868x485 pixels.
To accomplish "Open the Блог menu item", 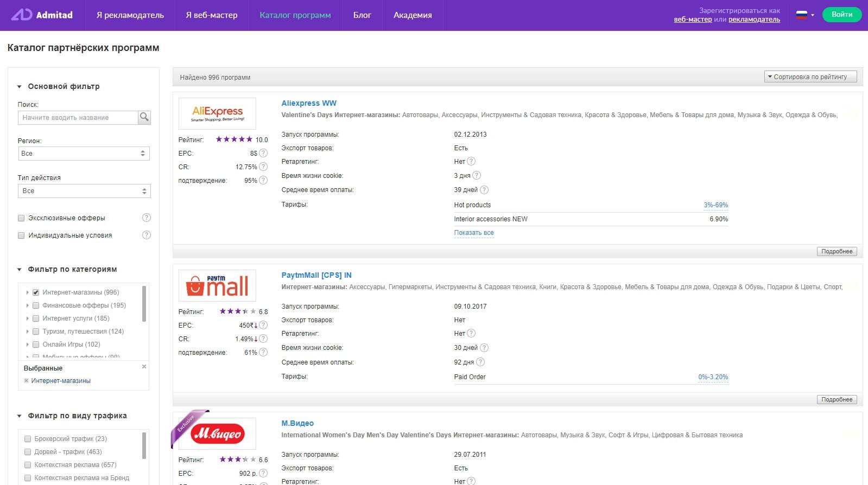I will click(x=362, y=15).
